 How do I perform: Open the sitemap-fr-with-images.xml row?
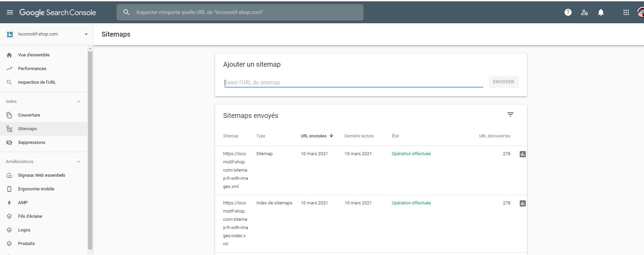coord(371,170)
